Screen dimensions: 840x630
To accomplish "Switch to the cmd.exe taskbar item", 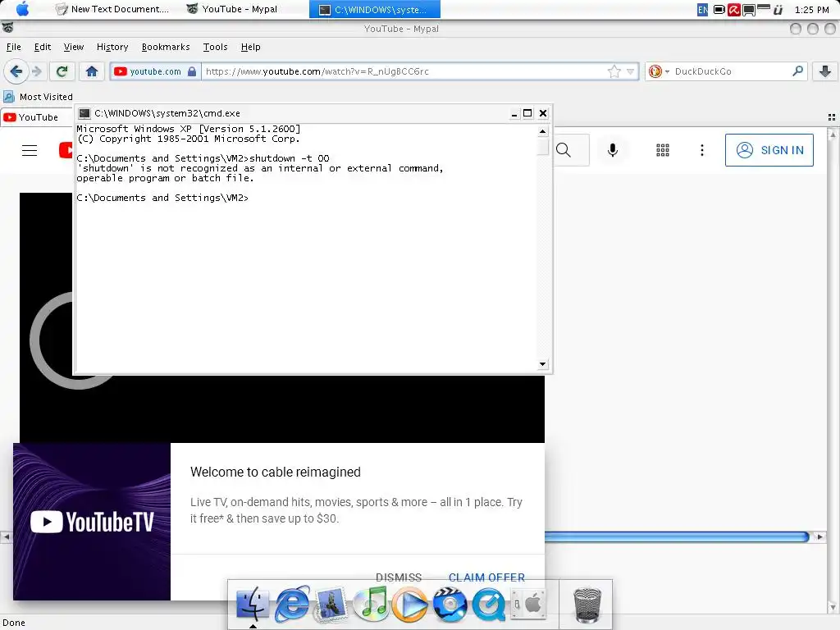I will pos(374,9).
